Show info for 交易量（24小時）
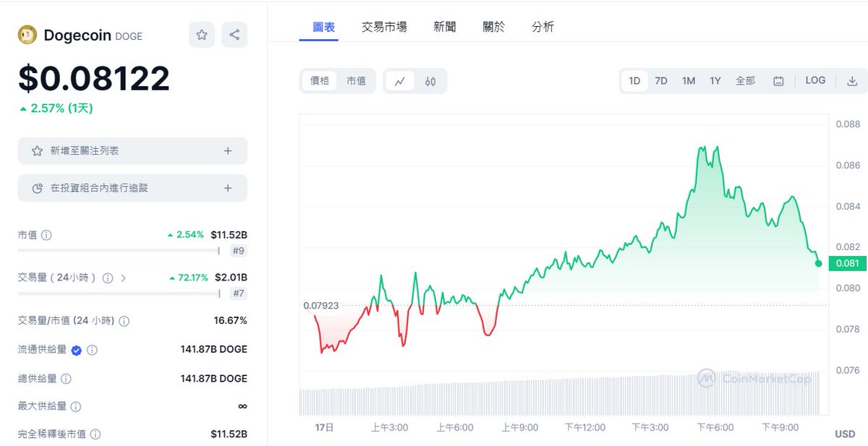This screenshot has height=446, width=868. [x=108, y=278]
